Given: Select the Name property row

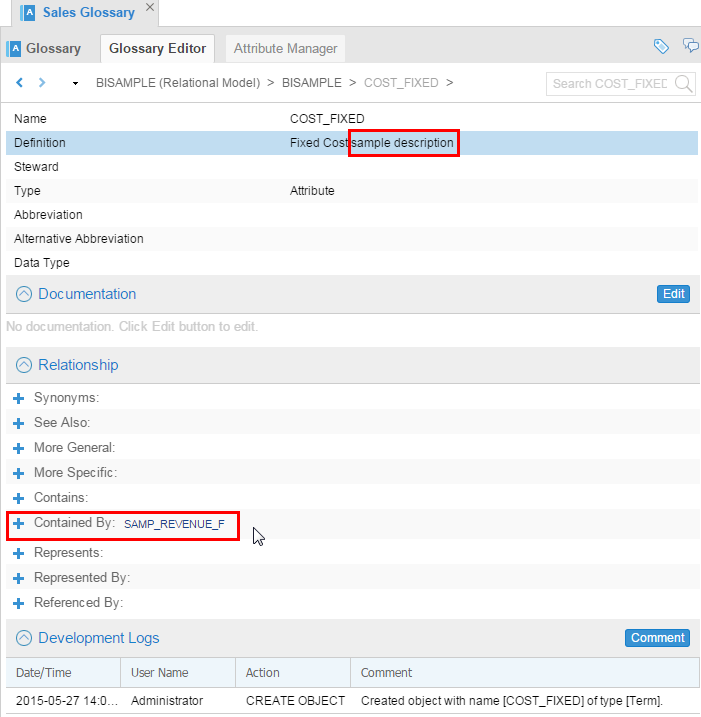Looking at the screenshot, I should pos(352,119).
